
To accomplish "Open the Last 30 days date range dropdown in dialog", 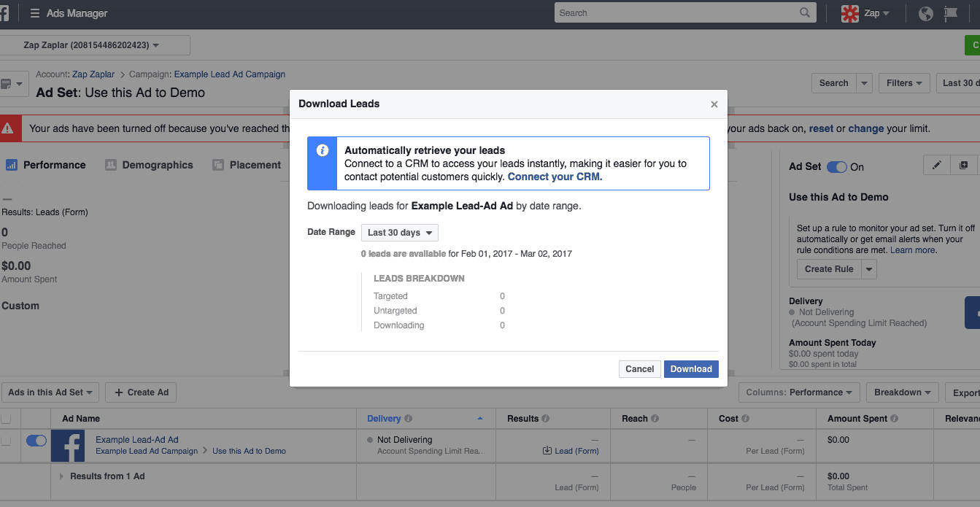I will coord(400,233).
